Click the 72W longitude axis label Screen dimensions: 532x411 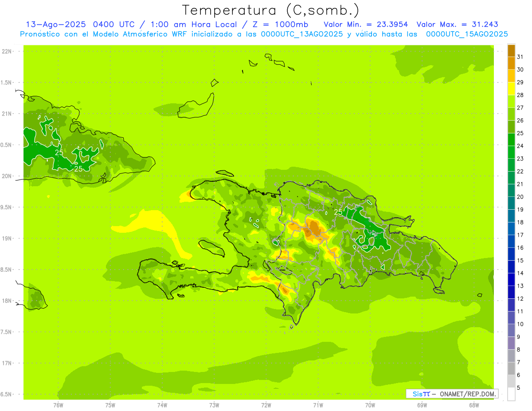click(x=266, y=405)
